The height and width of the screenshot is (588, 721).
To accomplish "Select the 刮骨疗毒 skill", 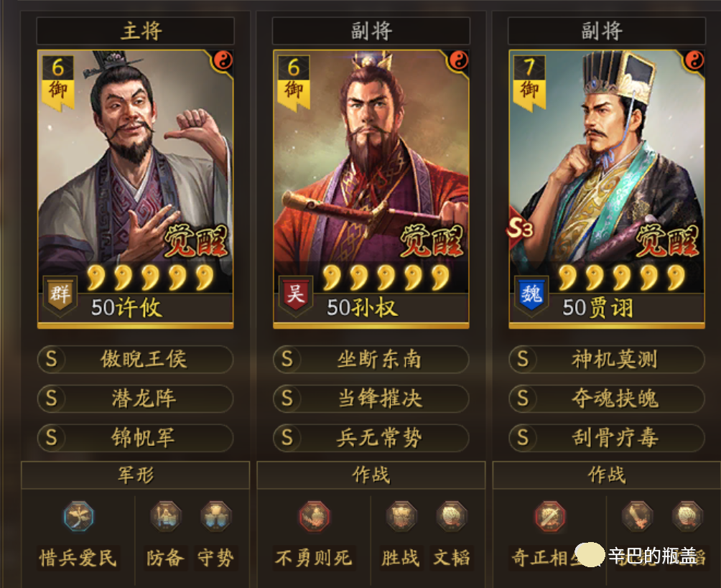I will pos(607,438).
